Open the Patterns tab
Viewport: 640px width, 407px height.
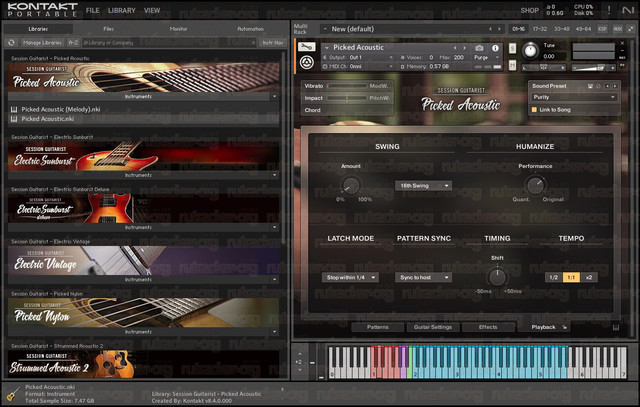[378, 327]
